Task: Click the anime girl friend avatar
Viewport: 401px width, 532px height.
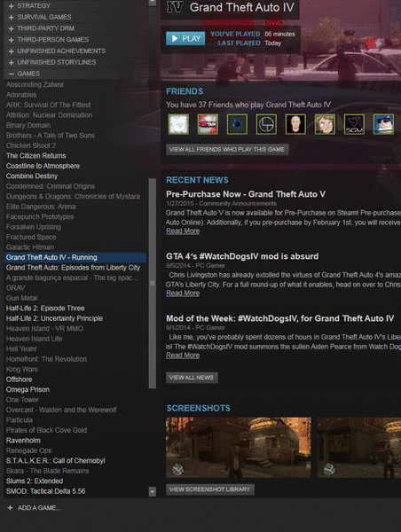Action: 325,124
